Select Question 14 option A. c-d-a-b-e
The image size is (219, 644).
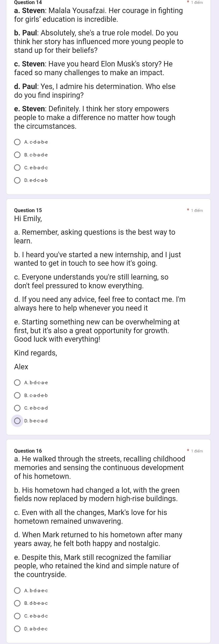17,142
